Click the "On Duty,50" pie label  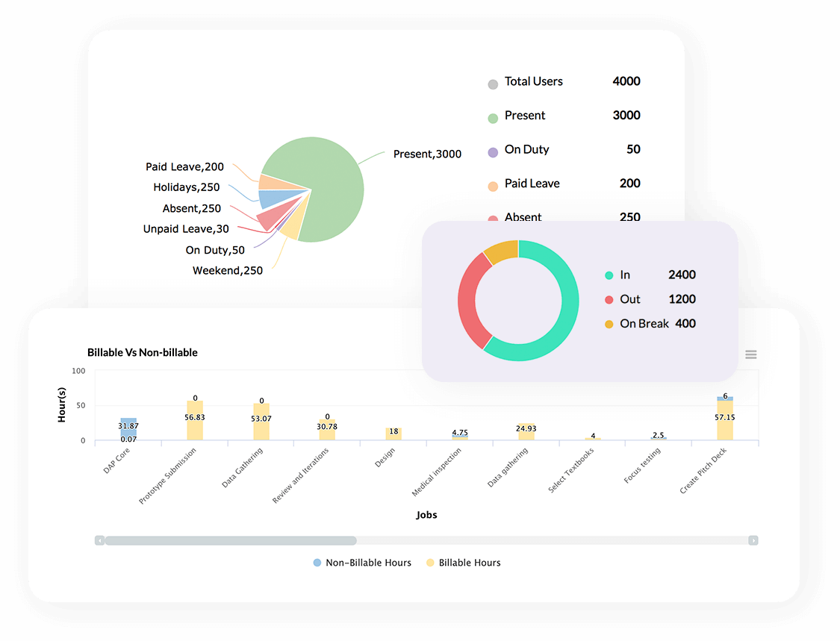(215, 250)
